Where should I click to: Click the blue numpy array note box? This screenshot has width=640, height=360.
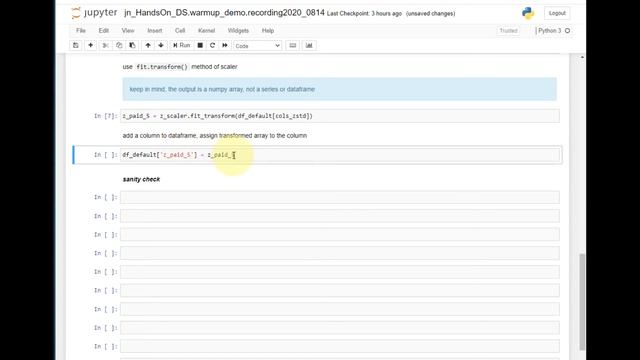pos(339,89)
